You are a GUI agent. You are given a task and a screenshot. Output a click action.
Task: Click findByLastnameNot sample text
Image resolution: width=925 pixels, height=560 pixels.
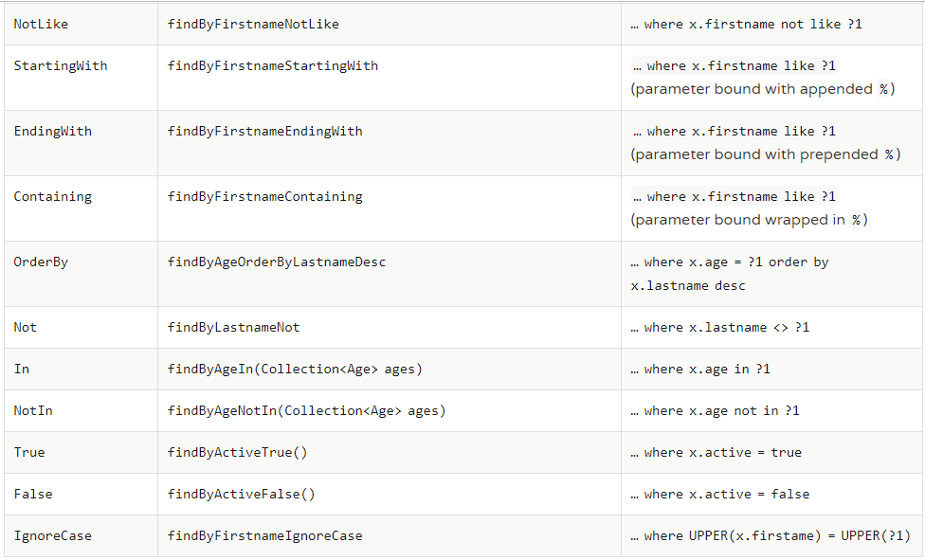pos(233,328)
